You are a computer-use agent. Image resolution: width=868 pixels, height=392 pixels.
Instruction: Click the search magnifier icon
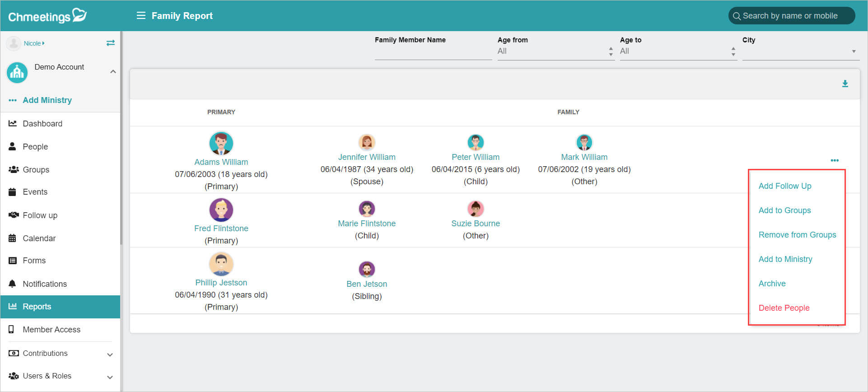pyautogui.click(x=737, y=16)
